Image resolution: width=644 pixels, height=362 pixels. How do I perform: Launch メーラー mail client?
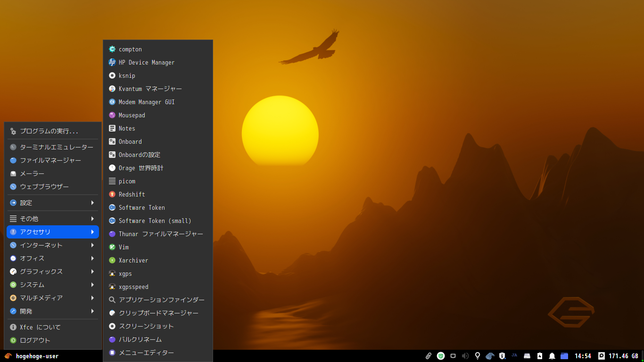(53, 173)
